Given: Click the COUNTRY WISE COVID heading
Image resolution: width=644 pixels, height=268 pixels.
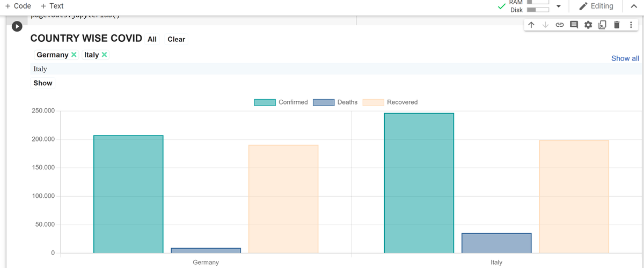Looking at the screenshot, I should [x=86, y=39].
